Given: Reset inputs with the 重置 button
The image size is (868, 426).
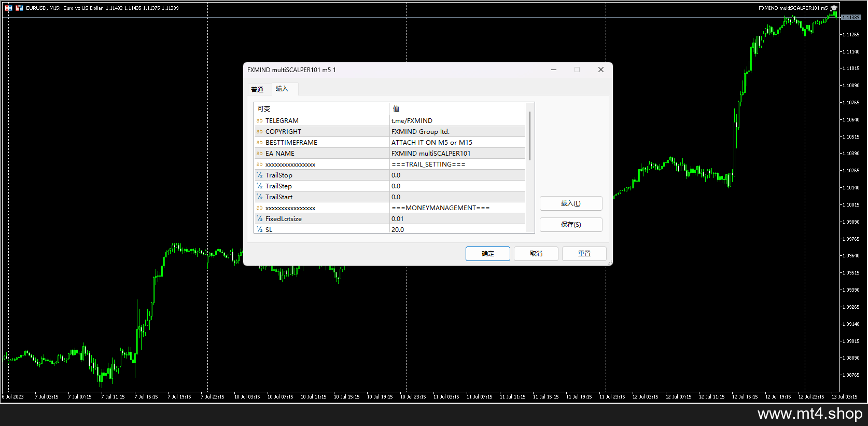Looking at the screenshot, I should pos(584,254).
